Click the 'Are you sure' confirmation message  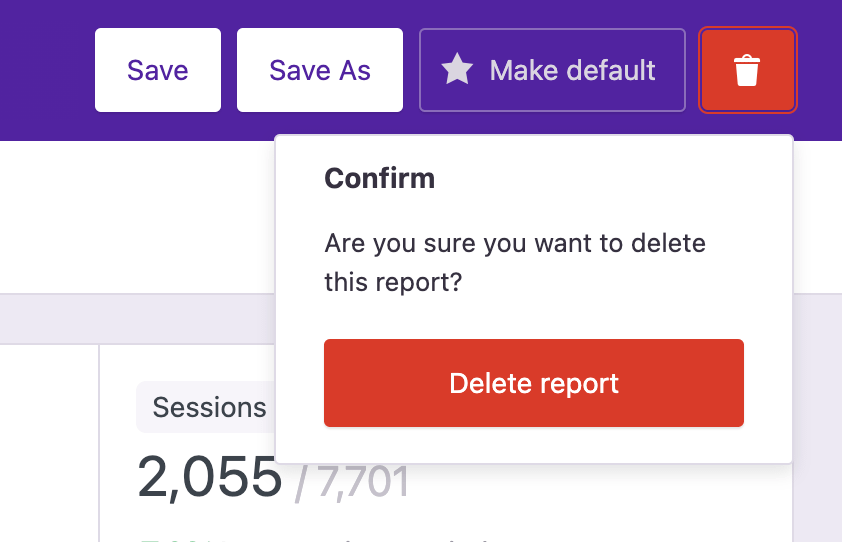tap(515, 243)
